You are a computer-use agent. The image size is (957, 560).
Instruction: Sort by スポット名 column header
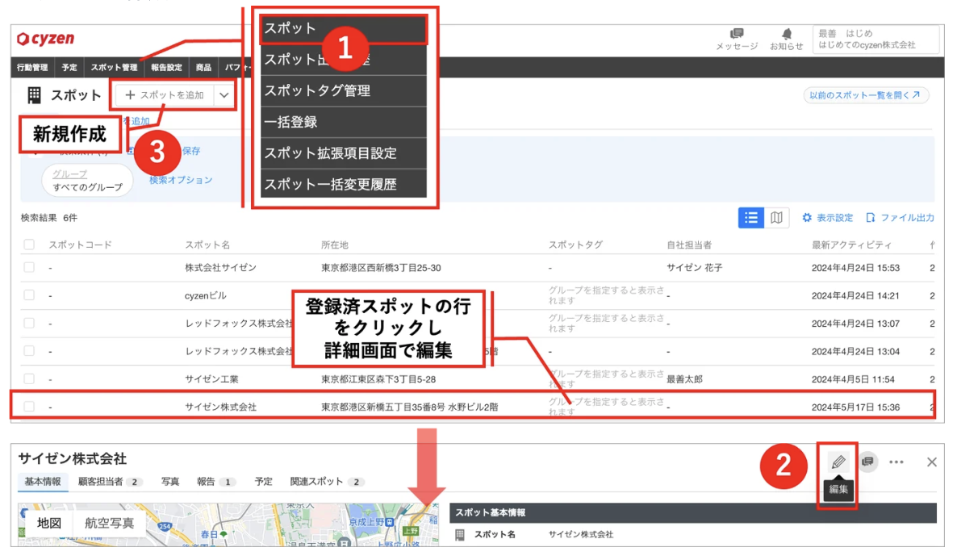click(x=207, y=244)
